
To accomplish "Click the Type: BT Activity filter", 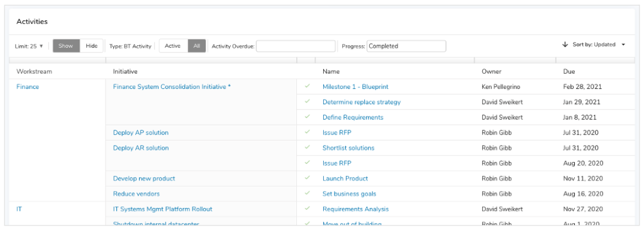I will pos(130,47).
